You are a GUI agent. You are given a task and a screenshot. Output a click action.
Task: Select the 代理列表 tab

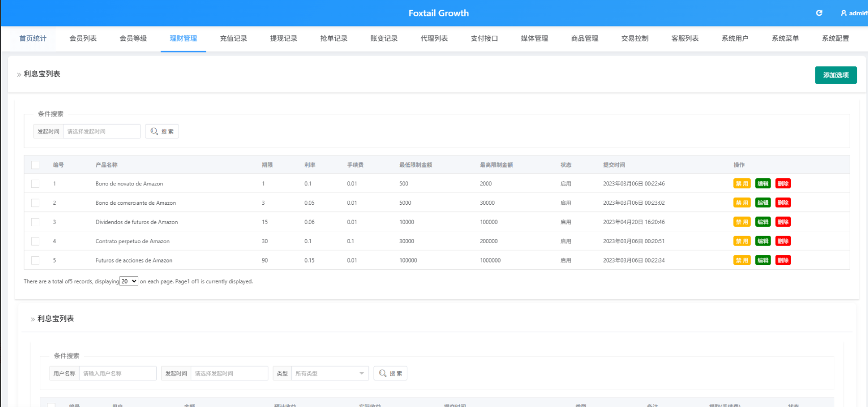[434, 38]
